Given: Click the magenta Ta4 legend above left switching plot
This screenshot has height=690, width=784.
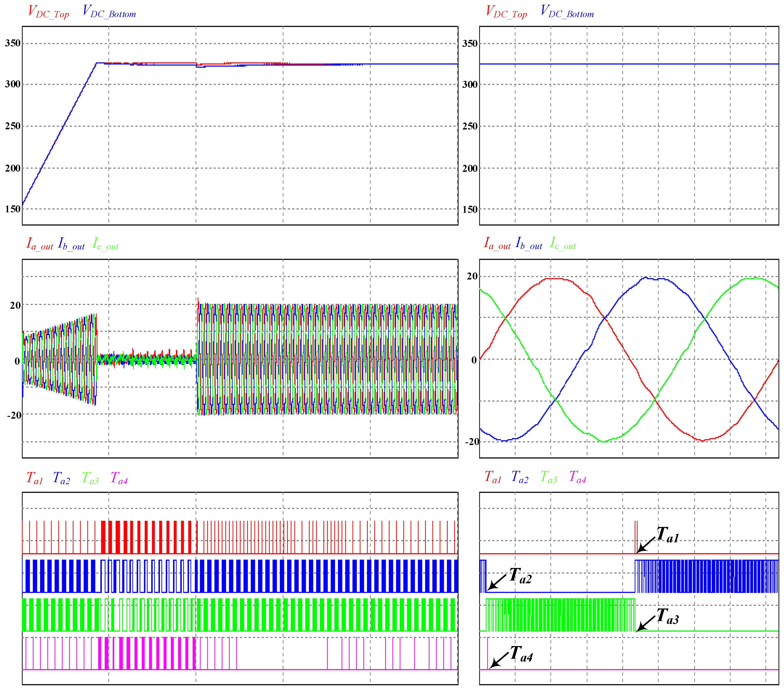Looking at the screenshot, I should click(119, 479).
